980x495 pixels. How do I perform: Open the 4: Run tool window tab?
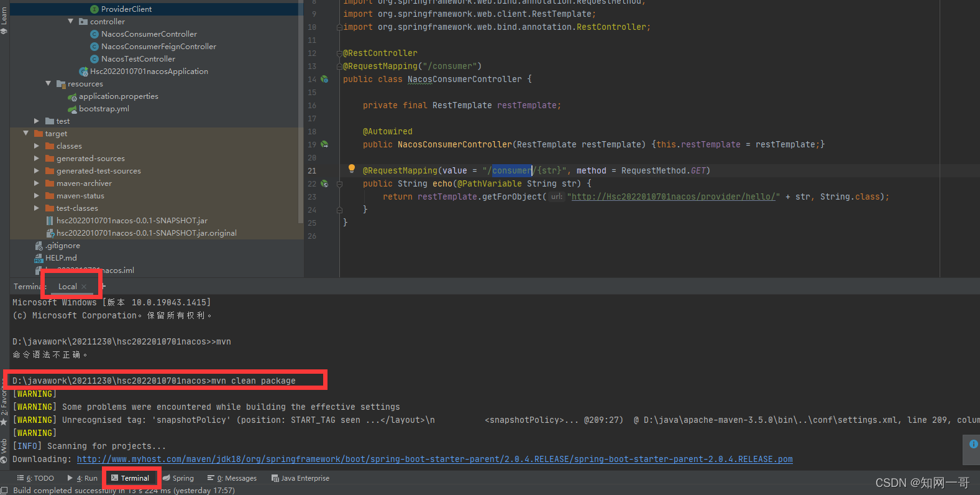(82, 478)
